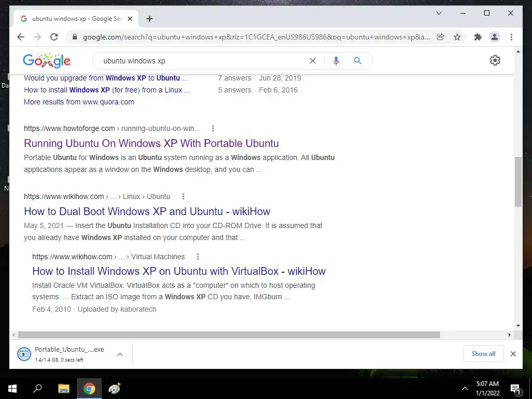Open Paint from the taskbar
This screenshot has height=399, width=532.
114,389
